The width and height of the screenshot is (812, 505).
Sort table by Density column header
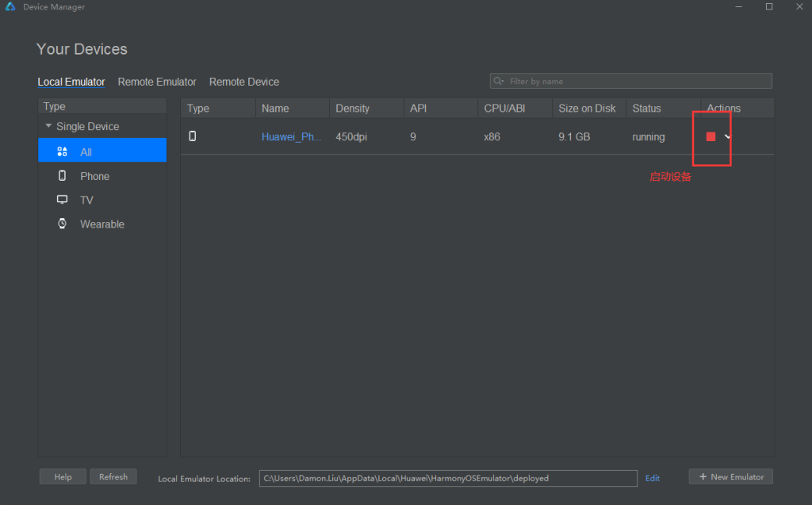tap(366, 109)
